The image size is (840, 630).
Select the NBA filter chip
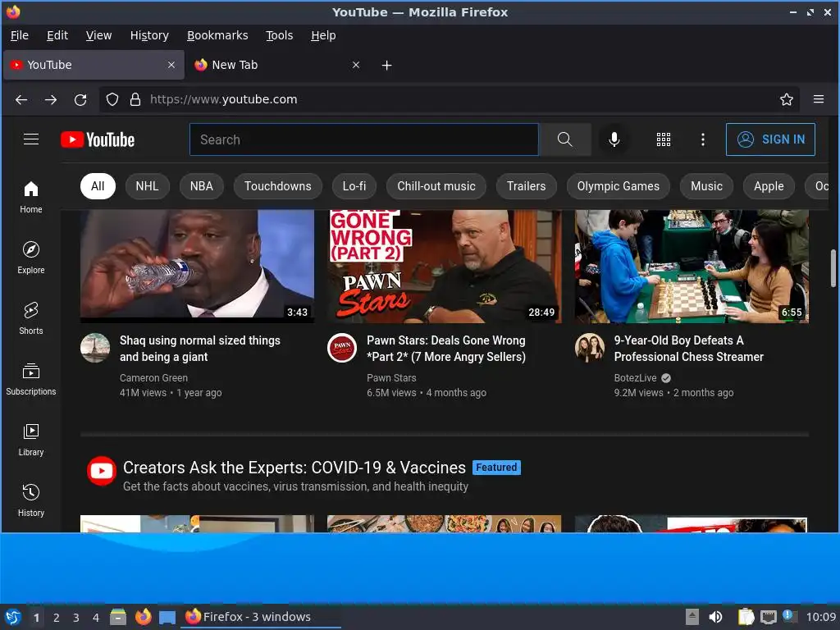click(x=202, y=186)
